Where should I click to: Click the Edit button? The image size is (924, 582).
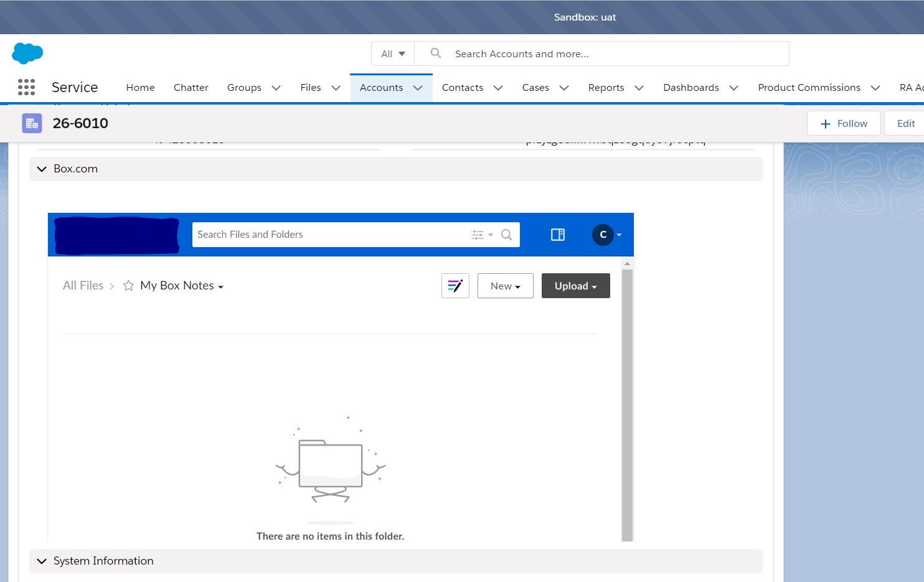point(905,123)
